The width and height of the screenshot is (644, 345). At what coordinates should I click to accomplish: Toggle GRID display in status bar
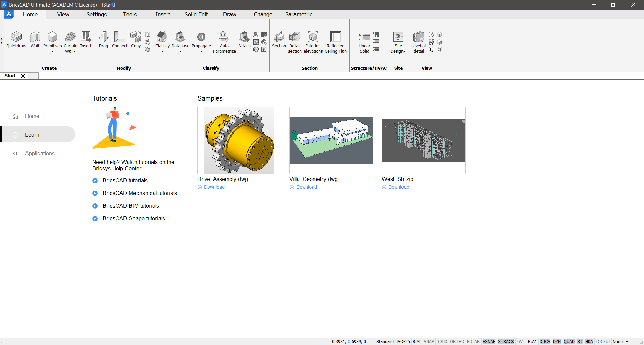(x=442, y=342)
